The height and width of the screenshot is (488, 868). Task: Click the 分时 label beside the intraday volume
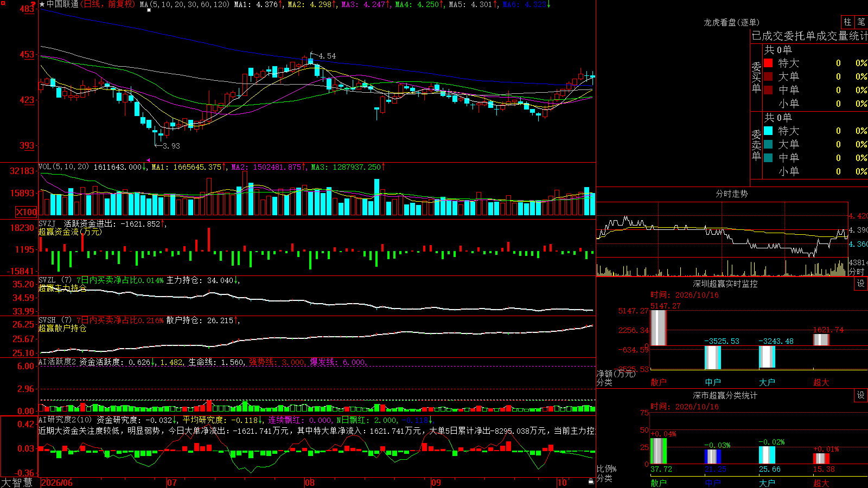857,272
